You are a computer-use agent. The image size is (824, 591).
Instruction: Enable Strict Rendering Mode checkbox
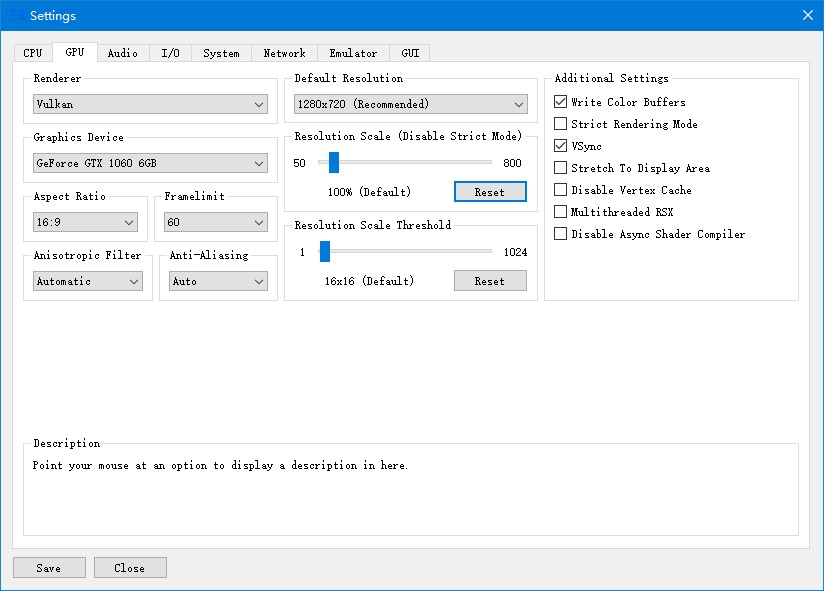pyautogui.click(x=561, y=124)
